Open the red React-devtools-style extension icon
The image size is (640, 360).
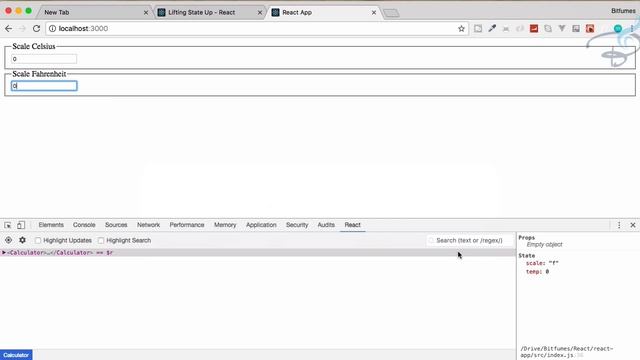click(590, 29)
